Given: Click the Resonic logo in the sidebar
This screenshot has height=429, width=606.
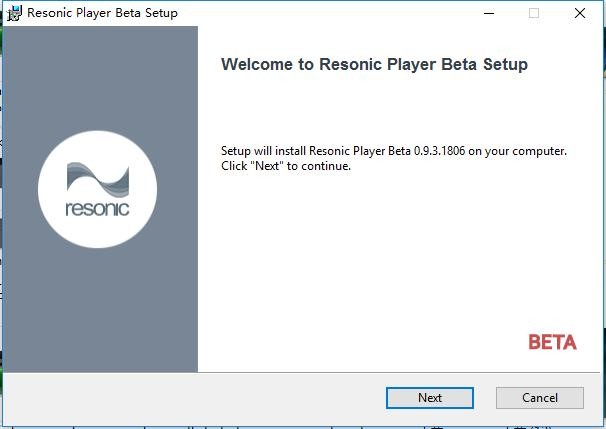Looking at the screenshot, I should click(97, 189).
